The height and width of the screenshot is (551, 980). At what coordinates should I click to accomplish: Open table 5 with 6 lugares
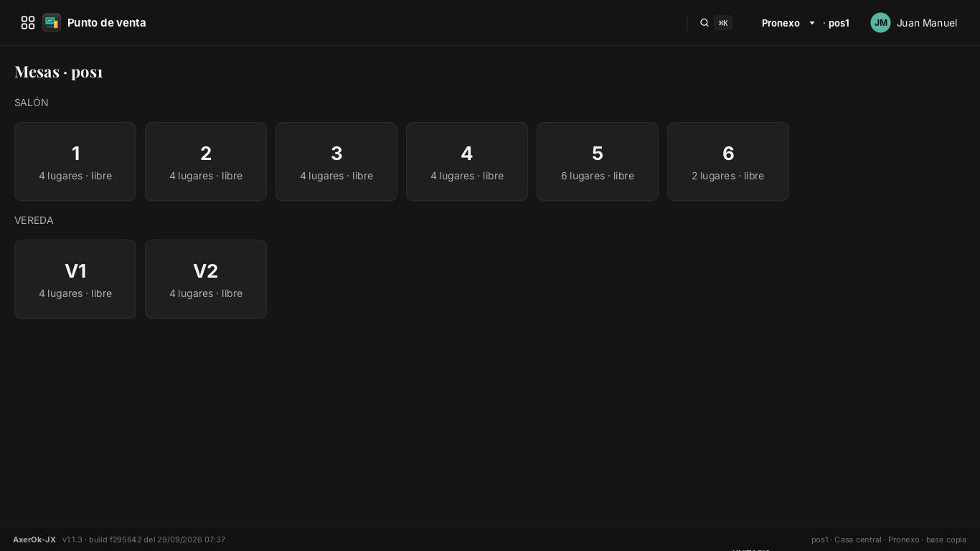598,161
